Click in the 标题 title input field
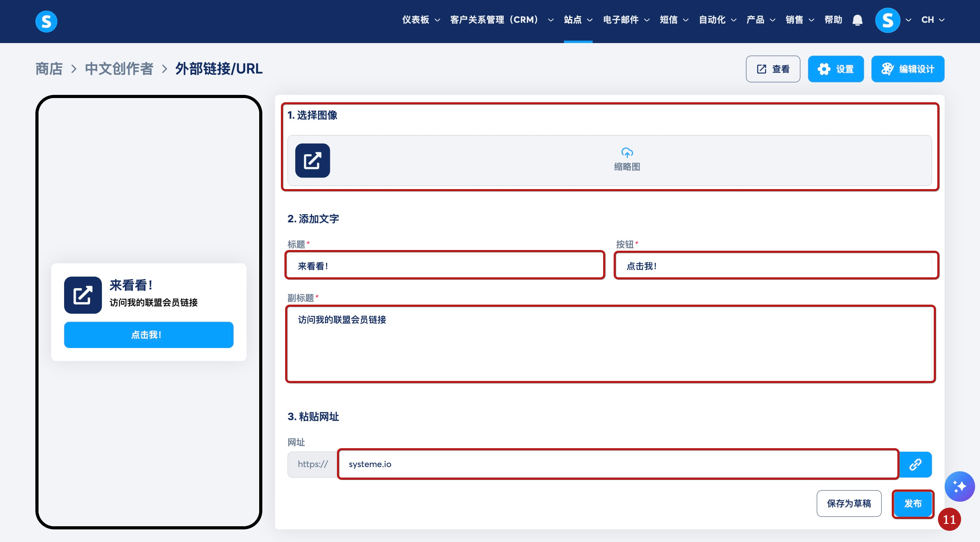This screenshot has width=980, height=542. [x=444, y=266]
